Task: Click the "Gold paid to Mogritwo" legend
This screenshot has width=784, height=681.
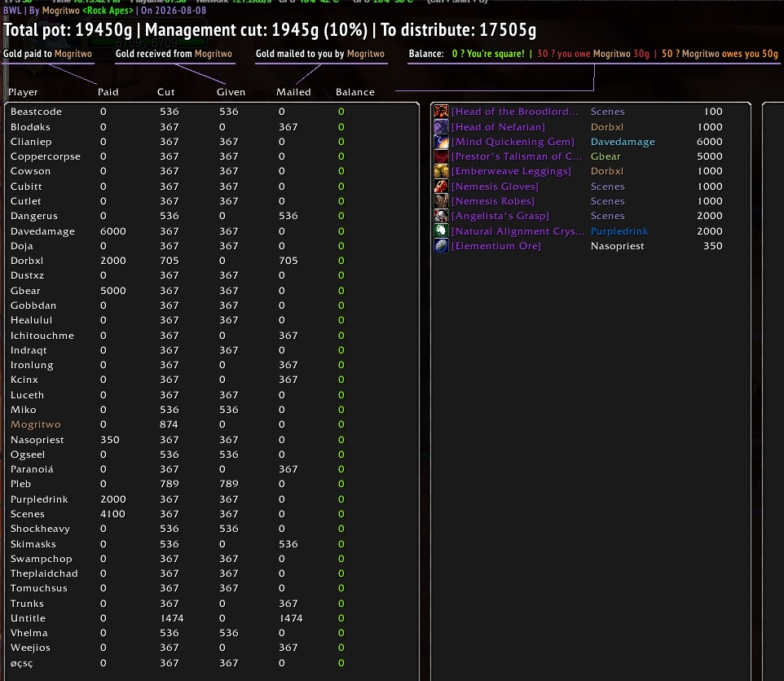Action: tap(47, 54)
